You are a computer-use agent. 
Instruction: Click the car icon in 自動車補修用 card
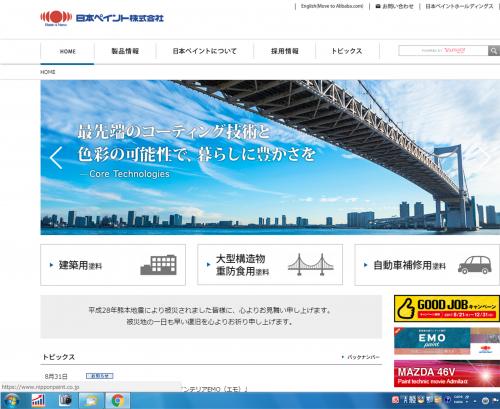point(475,265)
